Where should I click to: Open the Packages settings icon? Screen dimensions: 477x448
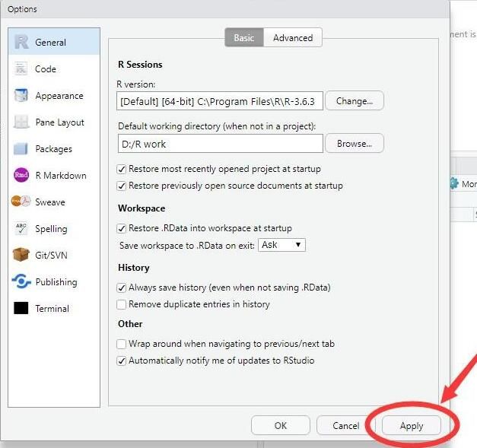[21, 149]
